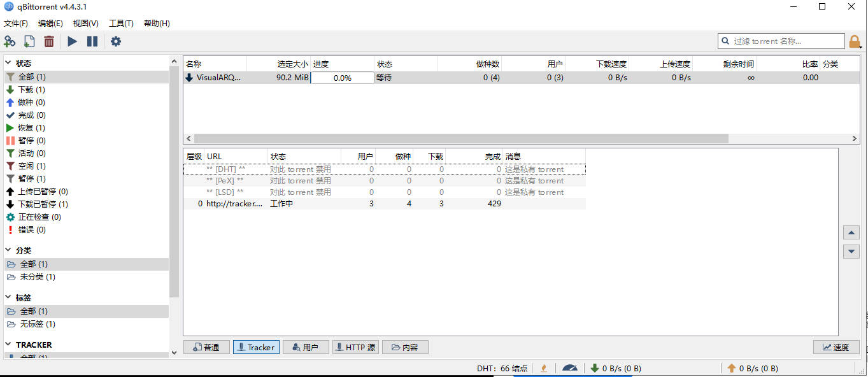868x377 pixels.
Task: Select the 恢复 (1) status filter
Action: (87, 128)
